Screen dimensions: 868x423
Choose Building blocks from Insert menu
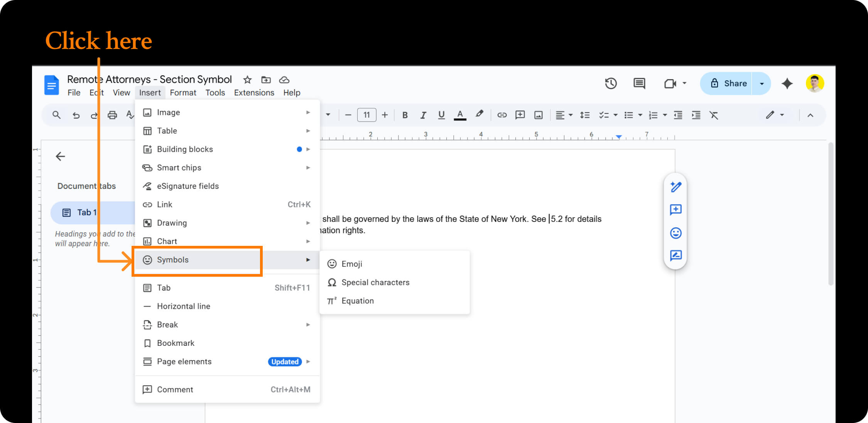tap(227, 149)
